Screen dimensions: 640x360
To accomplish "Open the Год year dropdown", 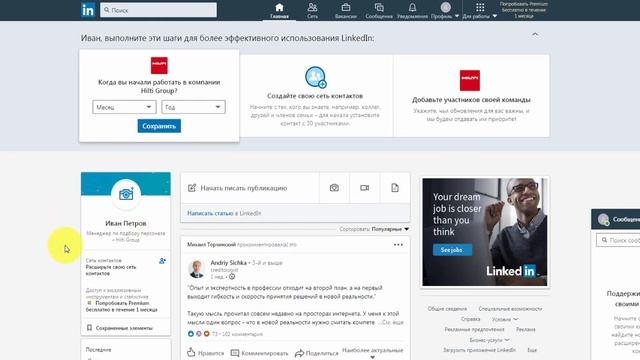I will coord(193,107).
